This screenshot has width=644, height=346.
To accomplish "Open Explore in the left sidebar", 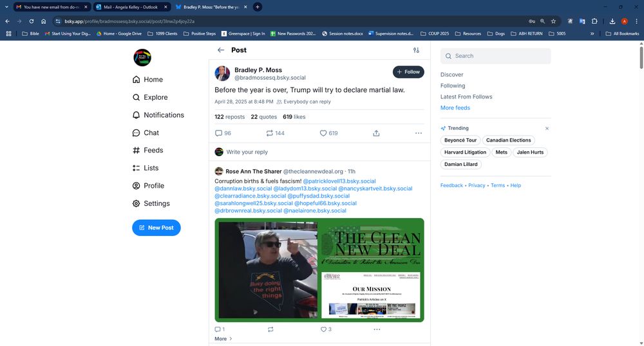I will pos(150,97).
